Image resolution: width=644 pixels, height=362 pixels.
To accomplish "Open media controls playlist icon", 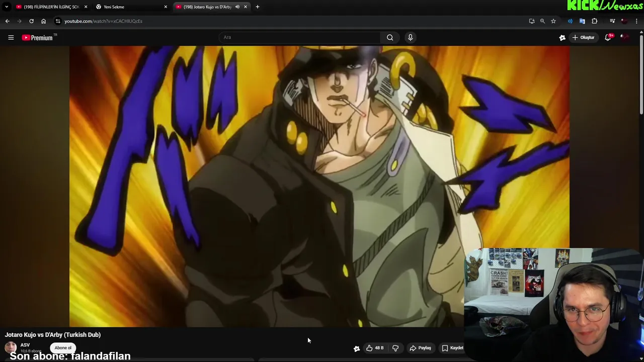I will (612, 21).
